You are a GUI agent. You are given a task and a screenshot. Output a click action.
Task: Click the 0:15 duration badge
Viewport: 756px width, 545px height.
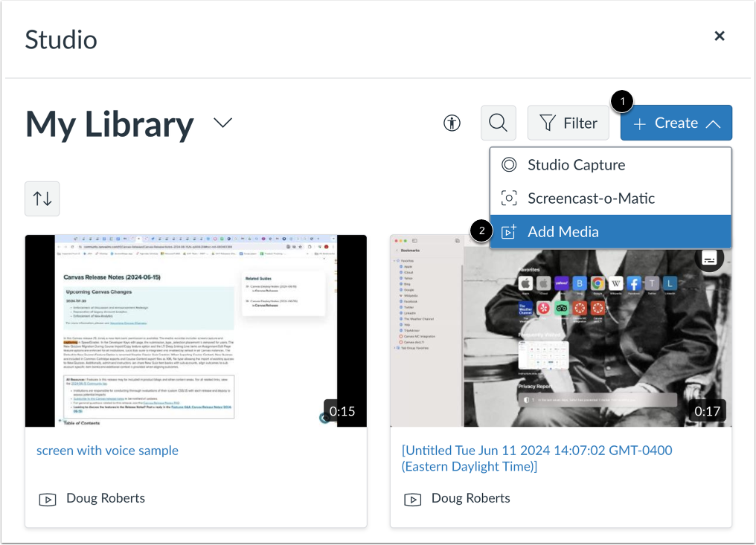342,410
